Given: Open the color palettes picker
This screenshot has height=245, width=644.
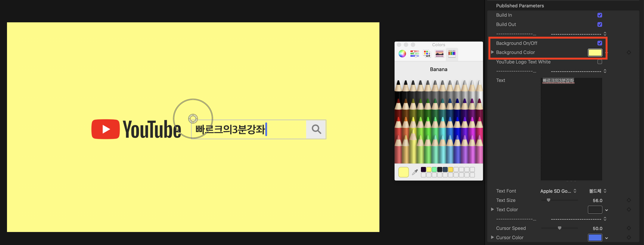Looking at the screenshot, I should click(x=427, y=54).
